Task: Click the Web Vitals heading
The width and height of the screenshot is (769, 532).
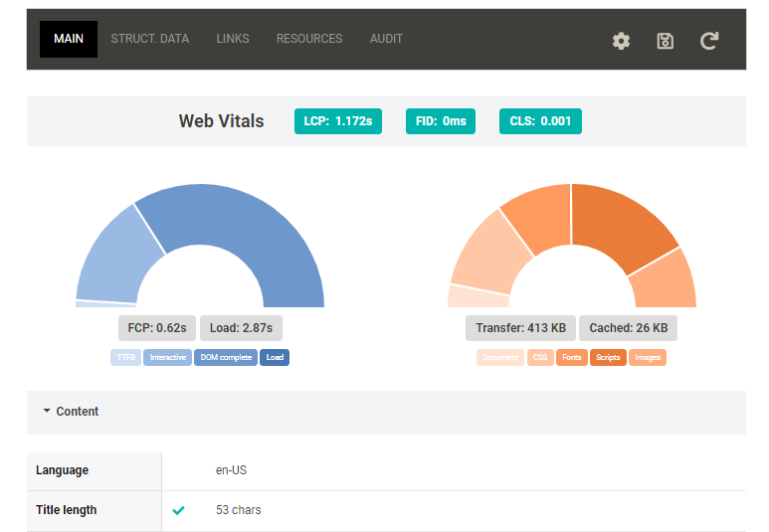Action: click(221, 121)
